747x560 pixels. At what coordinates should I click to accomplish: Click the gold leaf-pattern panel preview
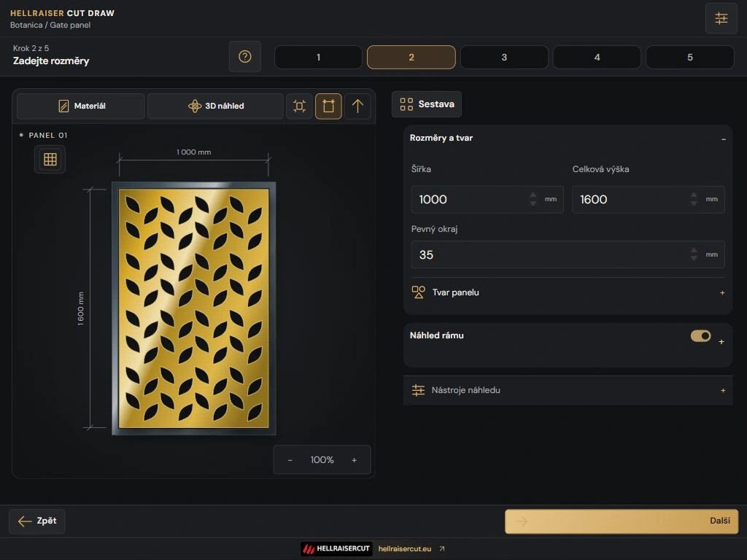point(194,308)
